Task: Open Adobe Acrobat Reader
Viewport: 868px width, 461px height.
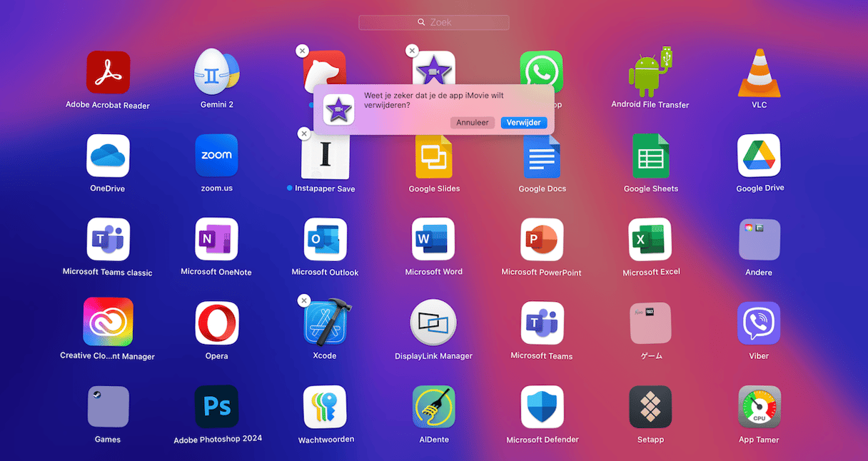Action: [x=108, y=72]
